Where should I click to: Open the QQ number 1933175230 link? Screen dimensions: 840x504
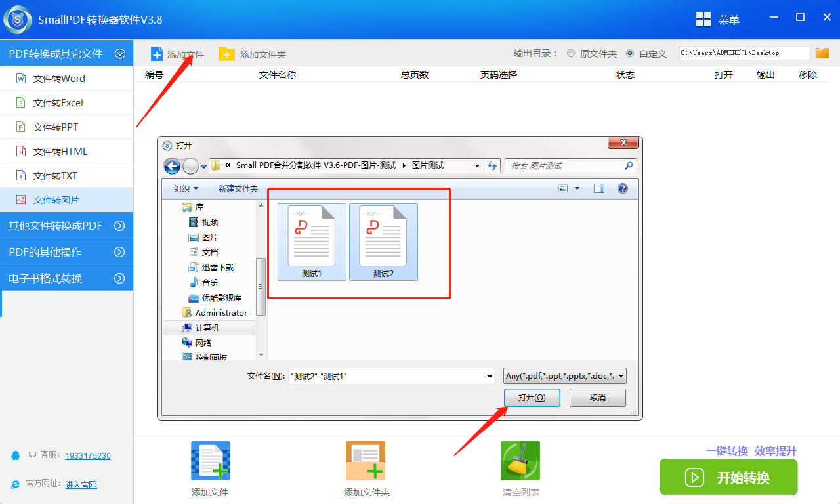(89, 455)
